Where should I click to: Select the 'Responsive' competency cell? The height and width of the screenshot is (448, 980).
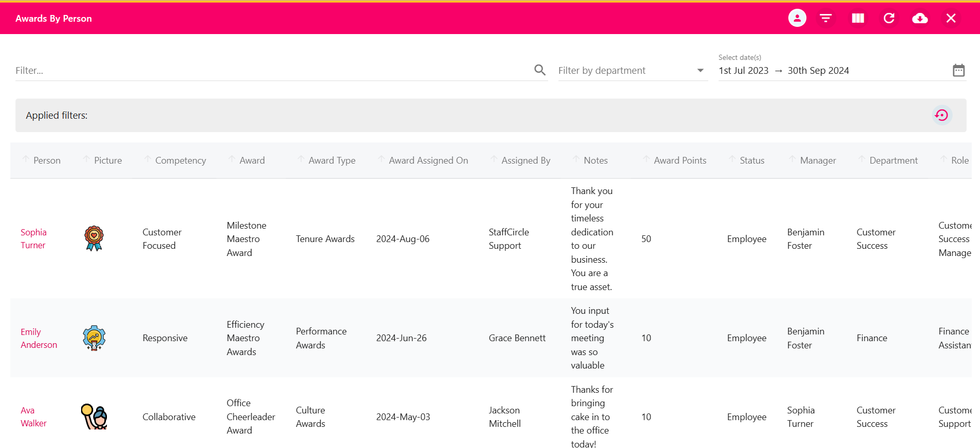point(165,338)
